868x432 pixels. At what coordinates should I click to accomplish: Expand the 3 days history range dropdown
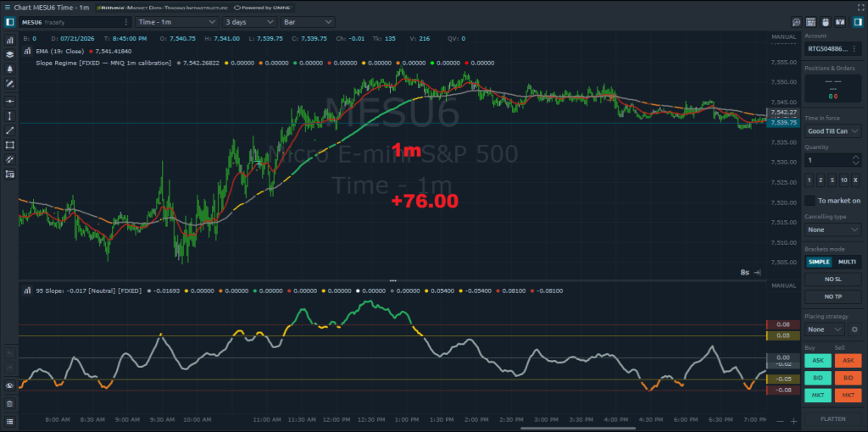pos(249,22)
